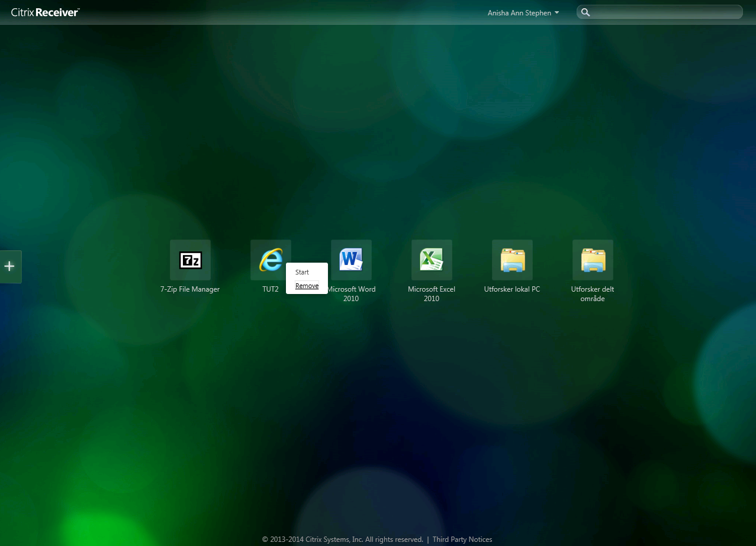Click the arrow beside the user name
Screen dimensions: 756x546
[x=556, y=13]
